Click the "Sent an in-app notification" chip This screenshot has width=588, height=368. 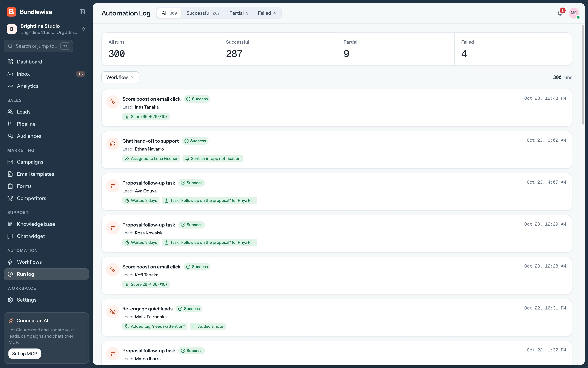coord(213,159)
